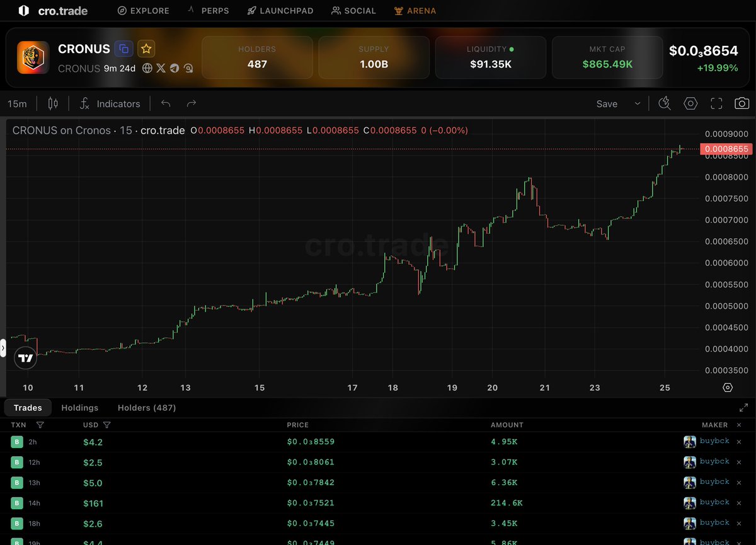Click the $4.2 trade value

(x=93, y=442)
